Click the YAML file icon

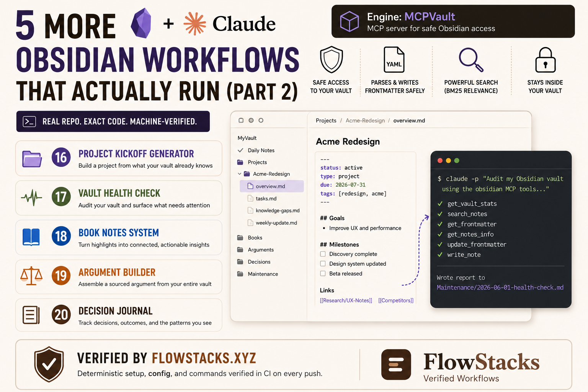tap(394, 60)
